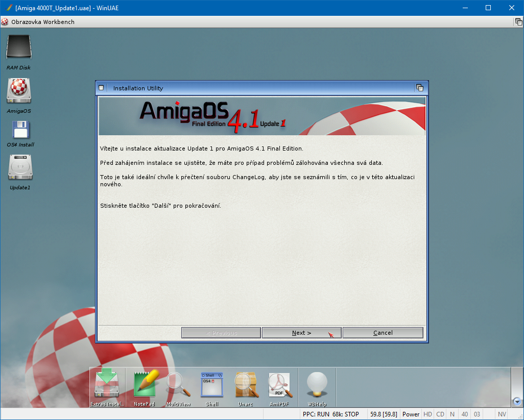Launch Unarc from the dock

[246, 385]
